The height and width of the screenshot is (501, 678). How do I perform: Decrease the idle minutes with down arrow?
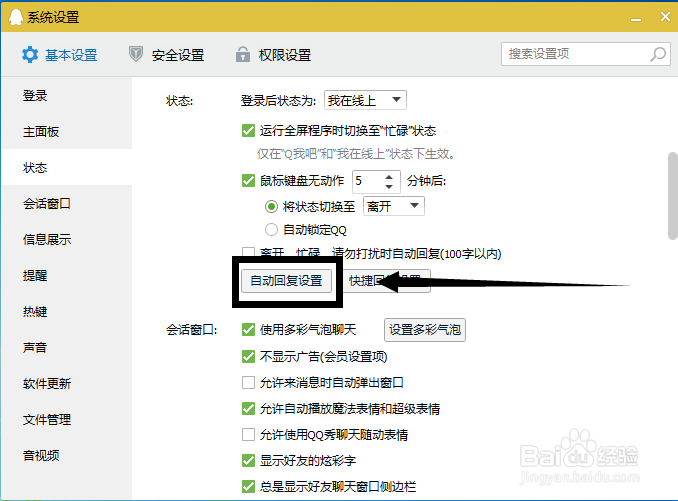point(389,186)
